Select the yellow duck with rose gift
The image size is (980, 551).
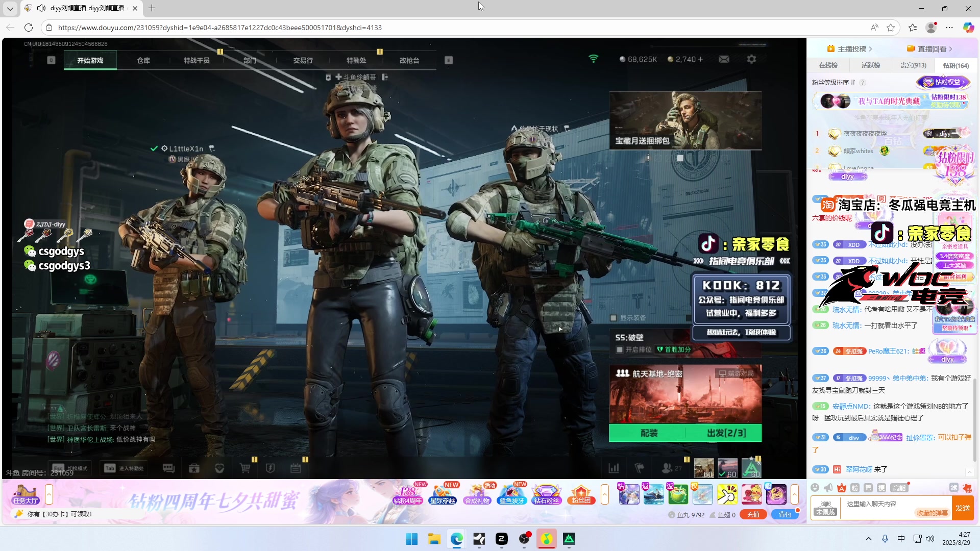tap(751, 494)
